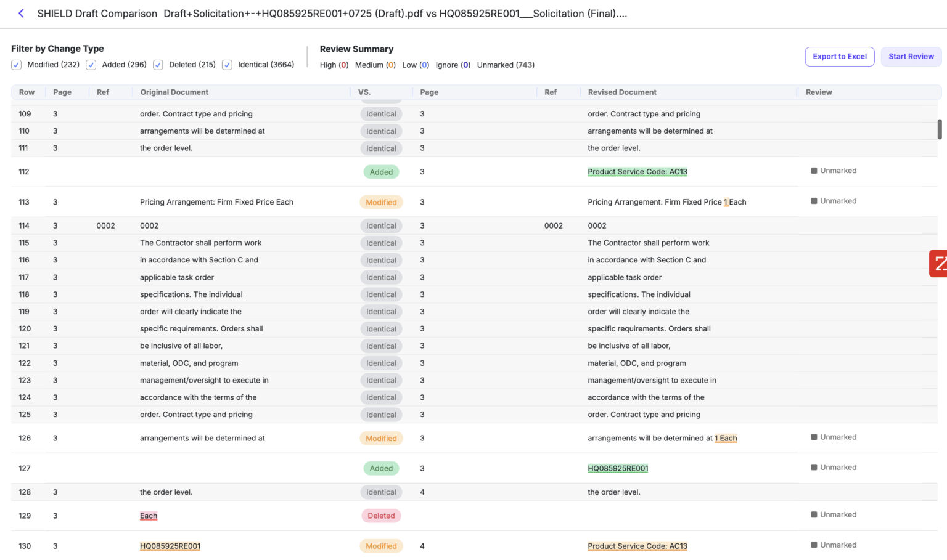Open the red floating widget icon
Viewport: 947px width, 560px height.
click(x=938, y=264)
